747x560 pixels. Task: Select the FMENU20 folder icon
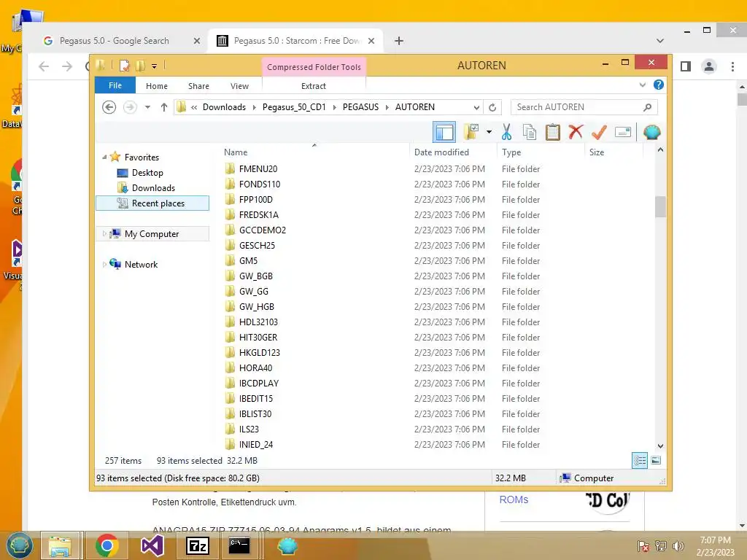coord(230,168)
